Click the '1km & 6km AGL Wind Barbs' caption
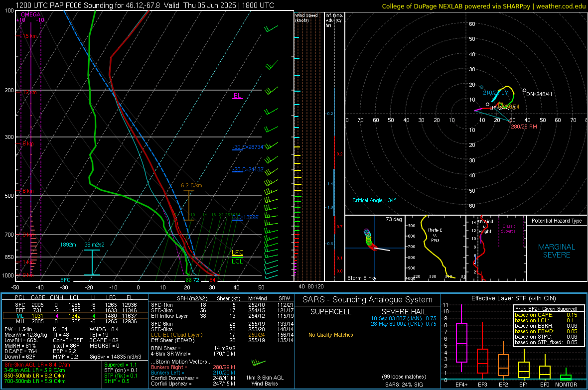Viewport: 588px width, 390px height. (x=265, y=381)
